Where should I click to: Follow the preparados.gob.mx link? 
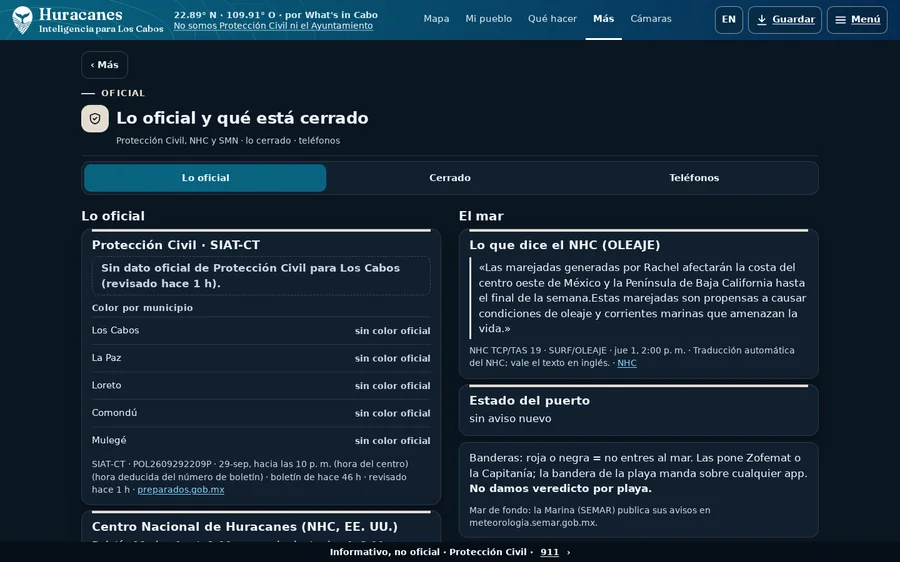click(181, 490)
